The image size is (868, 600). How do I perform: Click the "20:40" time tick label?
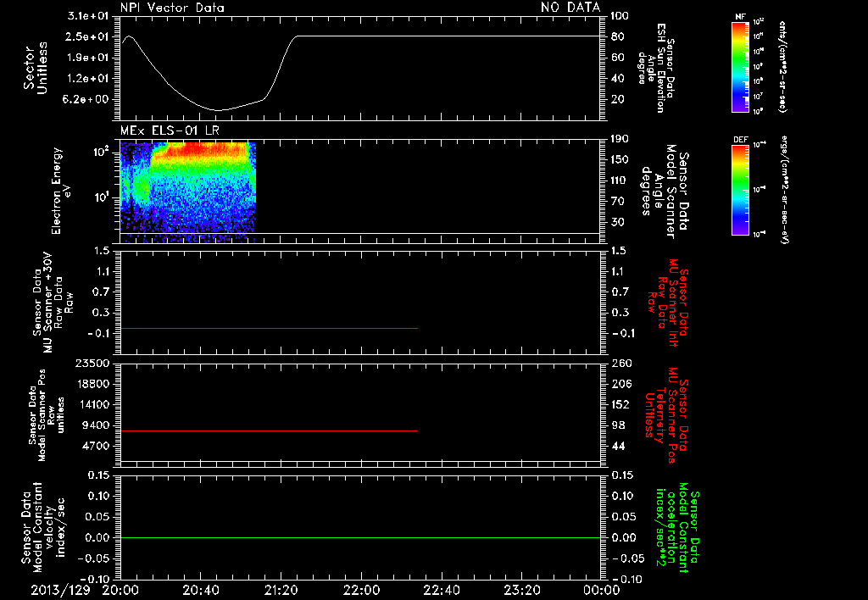pos(200,590)
